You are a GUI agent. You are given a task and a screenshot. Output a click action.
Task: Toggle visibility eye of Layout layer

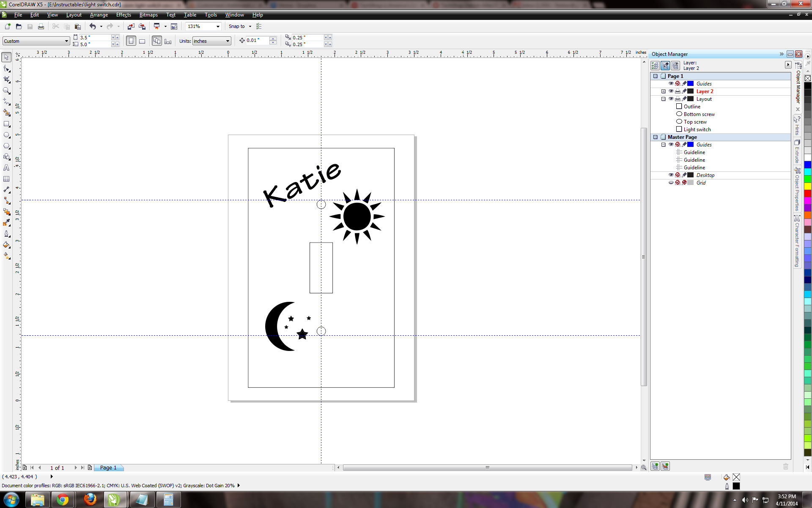(x=671, y=99)
